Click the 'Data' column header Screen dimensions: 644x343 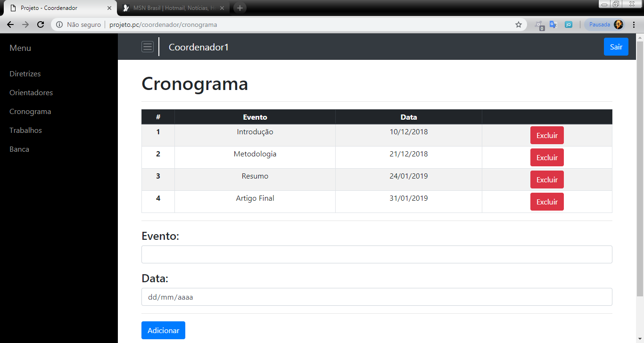(x=409, y=117)
